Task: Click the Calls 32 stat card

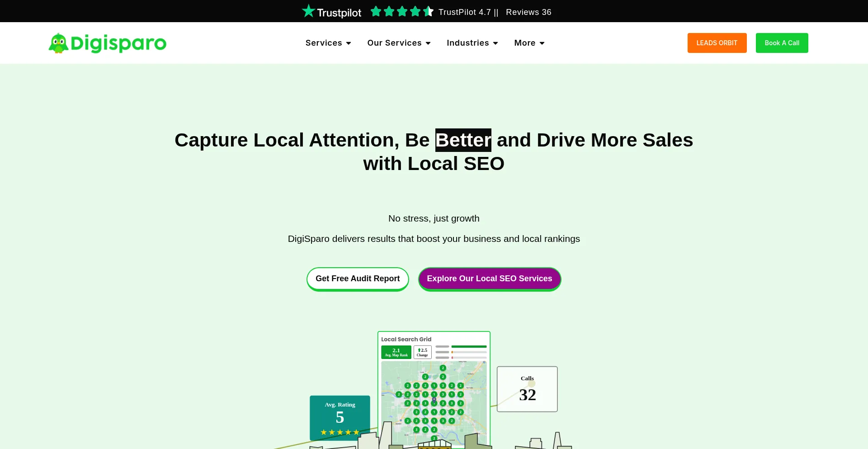Action: click(x=527, y=389)
